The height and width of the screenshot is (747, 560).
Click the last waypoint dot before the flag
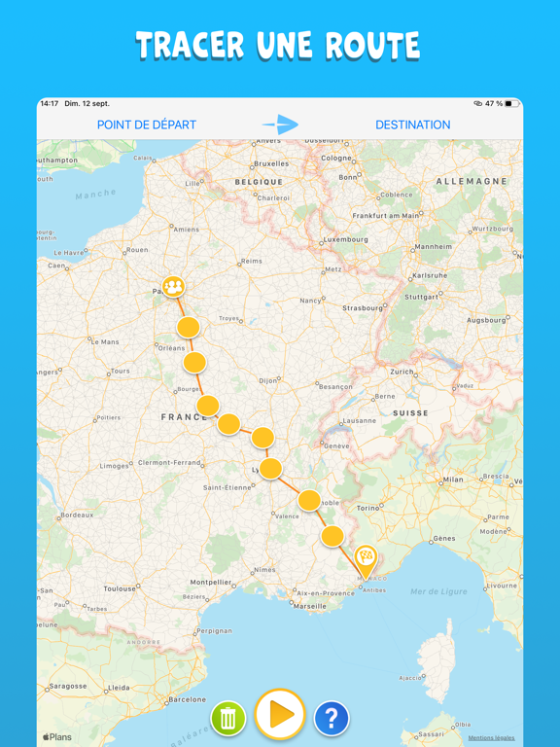(332, 536)
